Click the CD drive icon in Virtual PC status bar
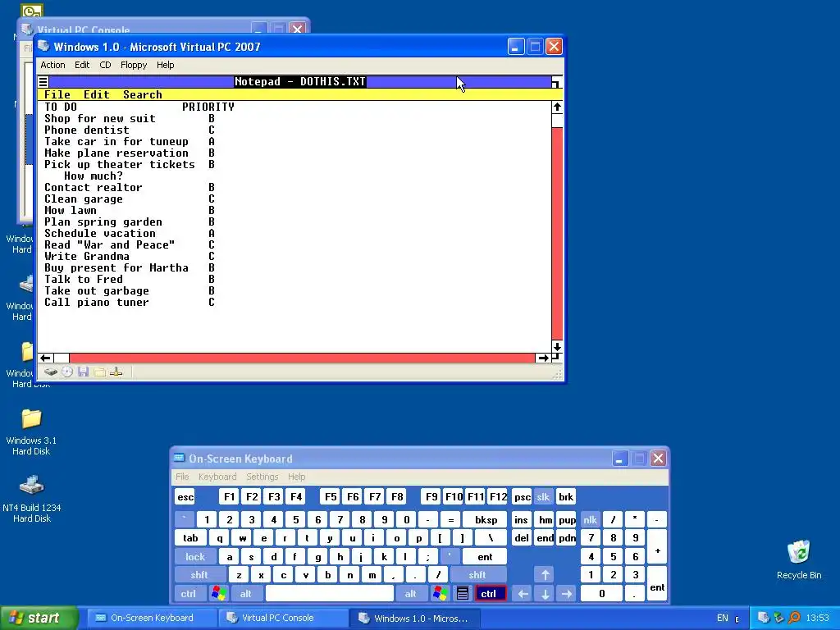840x630 pixels. click(67, 372)
